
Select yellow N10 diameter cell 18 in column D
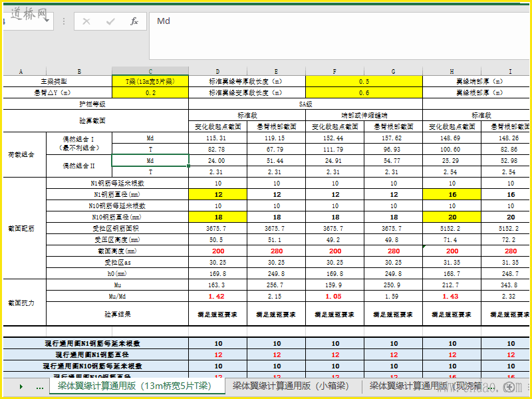click(218, 217)
